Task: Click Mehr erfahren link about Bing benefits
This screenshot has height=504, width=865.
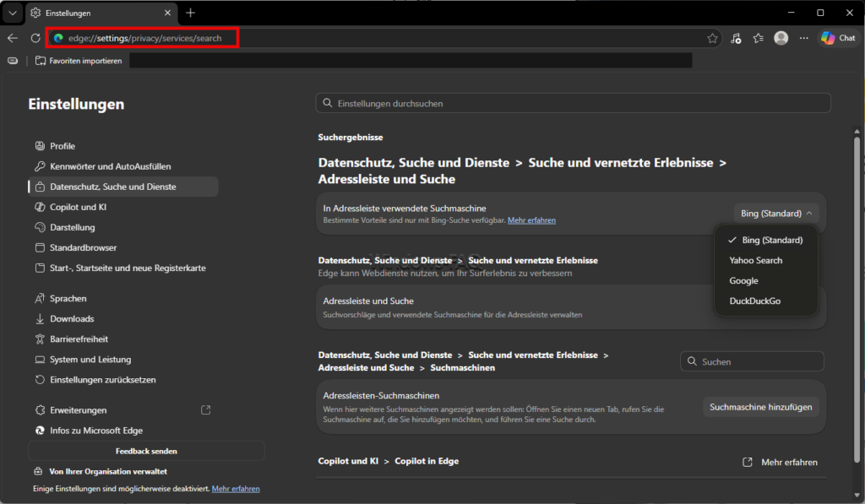Action: pyautogui.click(x=531, y=220)
